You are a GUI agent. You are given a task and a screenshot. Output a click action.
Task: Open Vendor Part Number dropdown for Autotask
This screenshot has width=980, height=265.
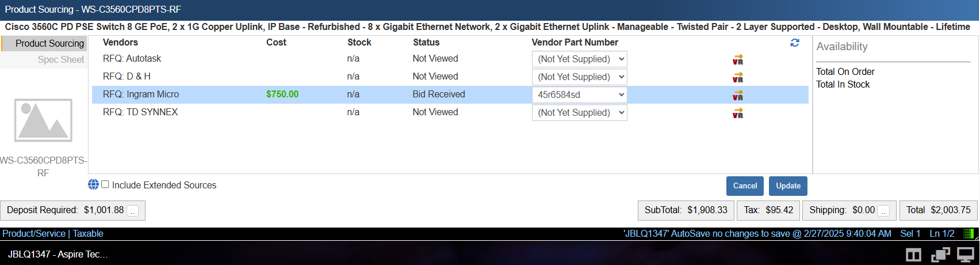(579, 59)
